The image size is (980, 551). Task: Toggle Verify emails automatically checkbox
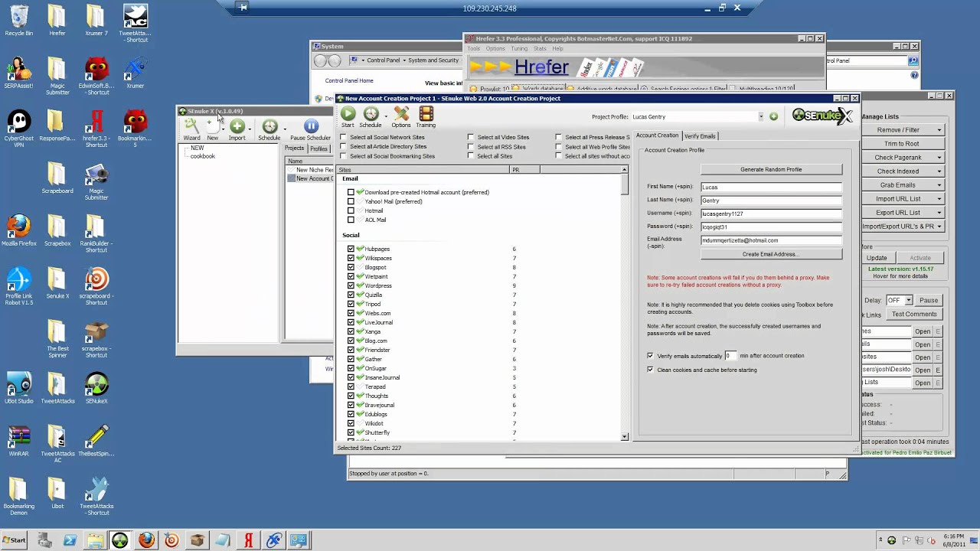click(x=650, y=356)
